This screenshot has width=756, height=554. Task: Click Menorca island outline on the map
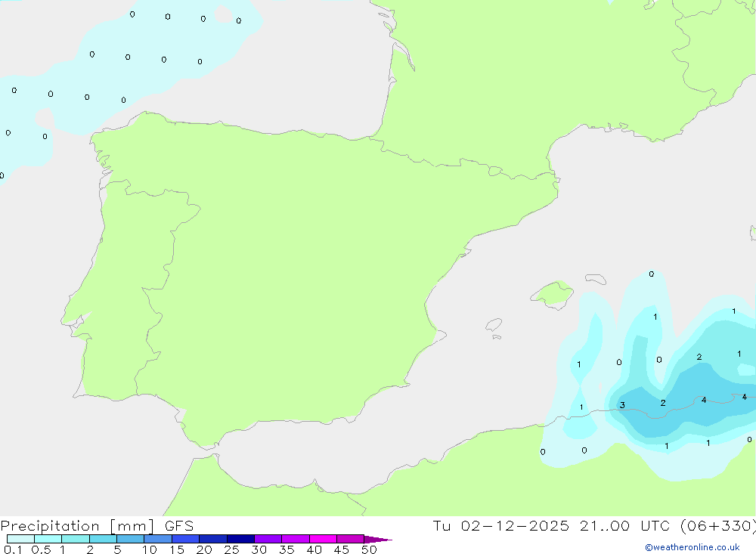596,279
